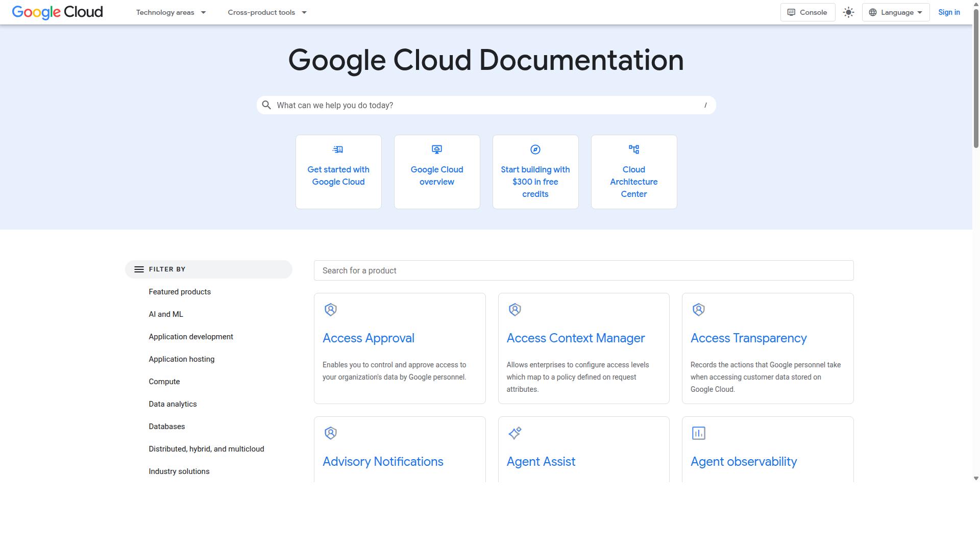The width and height of the screenshot is (980, 551).
Task: Open Get started with Google Cloud link
Action: coord(338,176)
